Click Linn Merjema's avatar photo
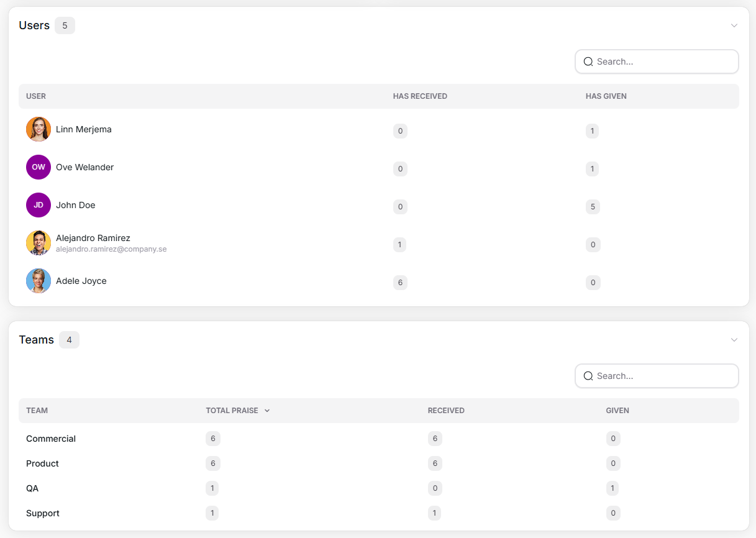This screenshot has width=756, height=538. pos(39,129)
